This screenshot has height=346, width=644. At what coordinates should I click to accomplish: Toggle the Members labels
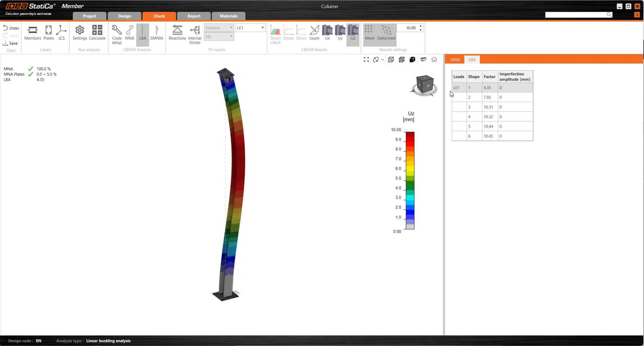(x=33, y=33)
